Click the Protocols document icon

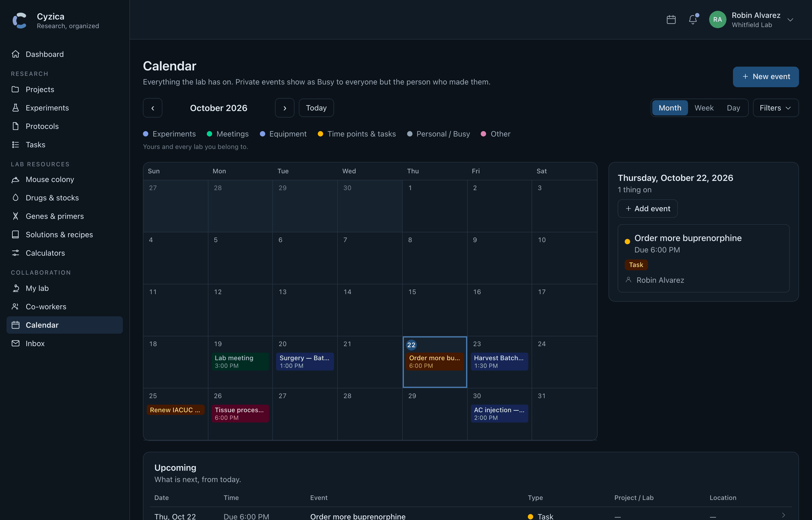click(x=15, y=126)
